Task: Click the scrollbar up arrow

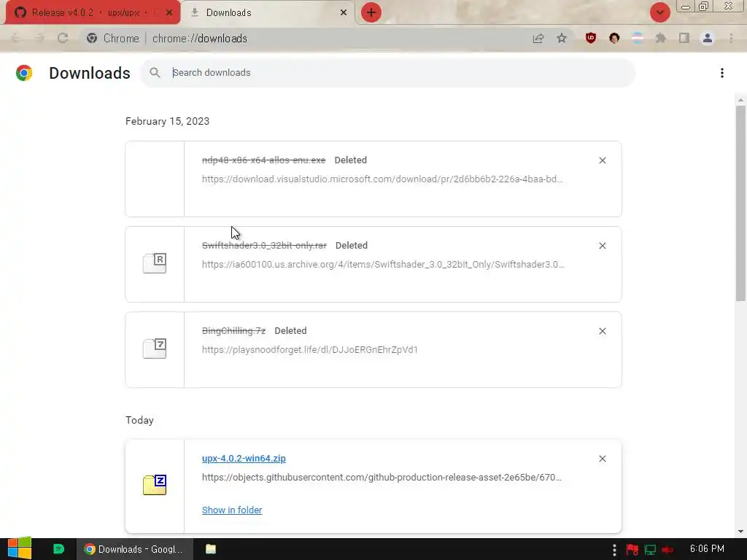Action: point(740,100)
